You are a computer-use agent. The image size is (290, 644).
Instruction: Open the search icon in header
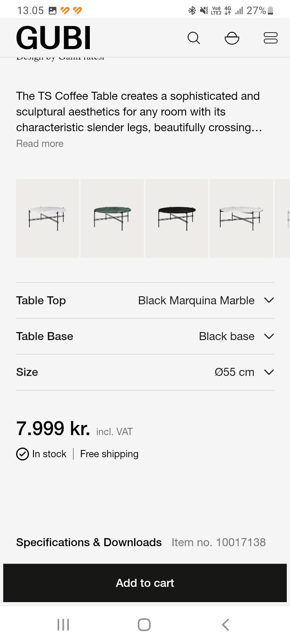pos(194,38)
